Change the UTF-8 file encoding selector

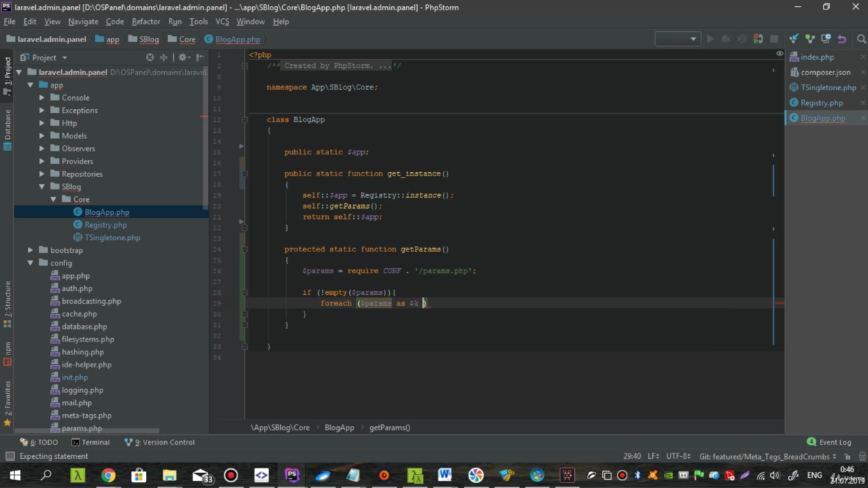click(x=679, y=456)
